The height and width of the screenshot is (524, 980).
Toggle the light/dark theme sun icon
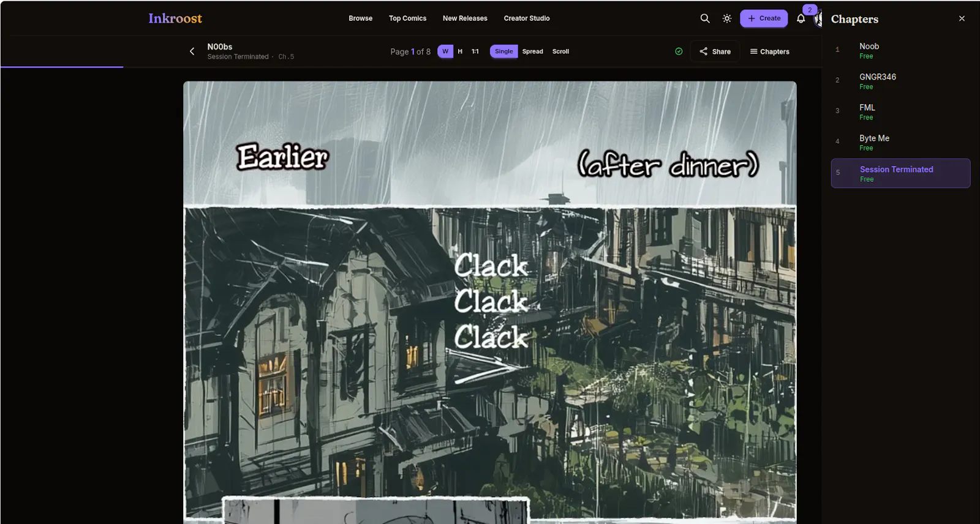727,18
